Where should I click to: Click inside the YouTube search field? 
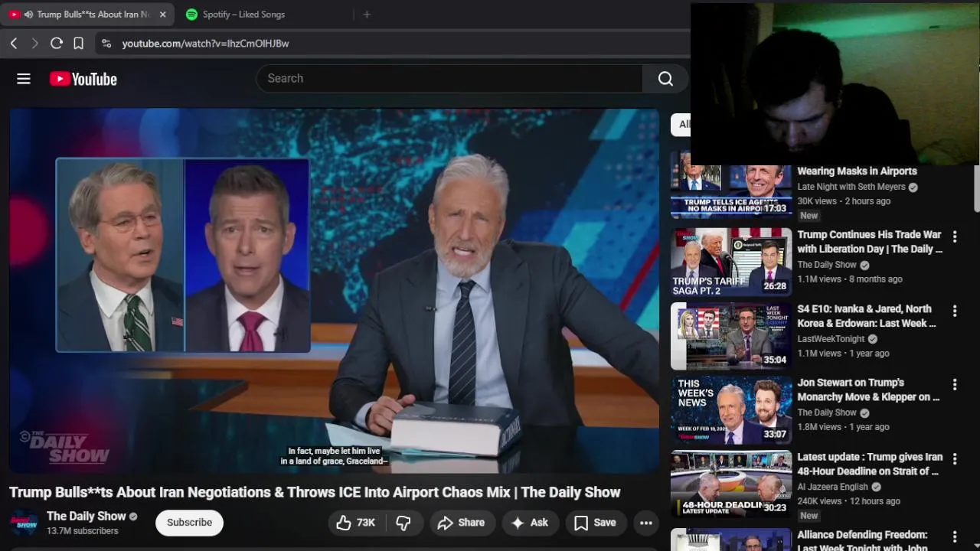click(449, 78)
